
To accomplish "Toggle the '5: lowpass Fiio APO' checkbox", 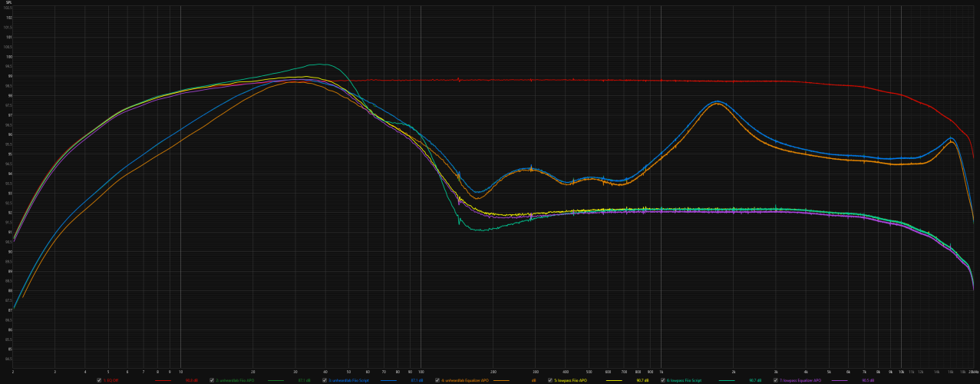I will pyautogui.click(x=550, y=380).
